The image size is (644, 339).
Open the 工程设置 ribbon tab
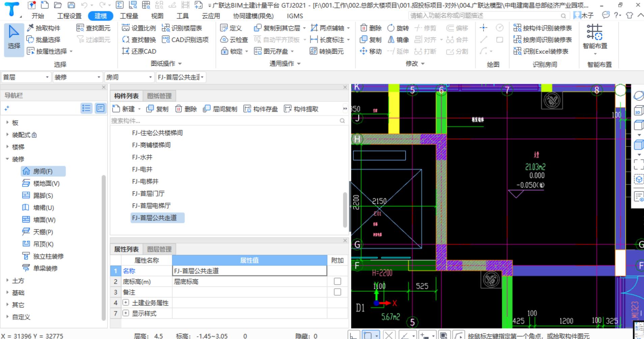tap(69, 16)
